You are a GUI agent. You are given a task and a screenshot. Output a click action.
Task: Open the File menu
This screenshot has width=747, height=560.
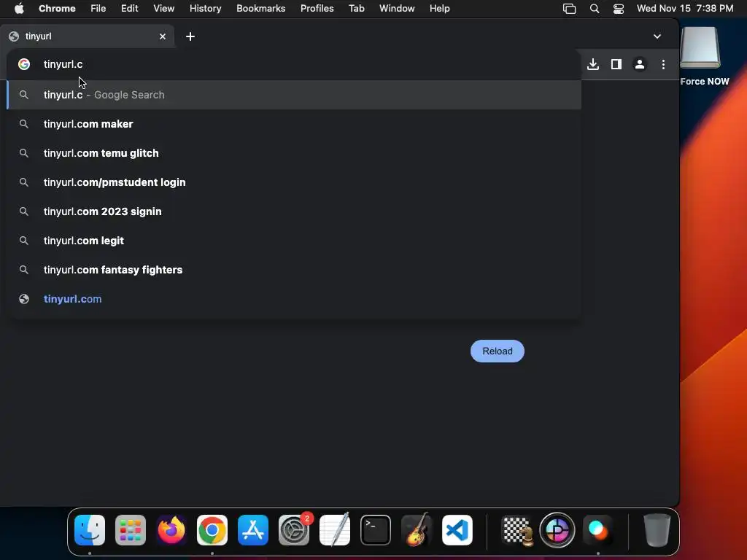point(98,9)
